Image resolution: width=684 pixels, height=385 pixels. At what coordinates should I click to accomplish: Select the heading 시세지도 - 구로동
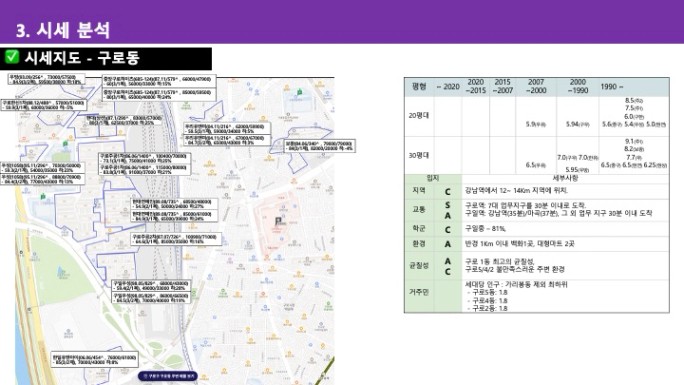82,58
